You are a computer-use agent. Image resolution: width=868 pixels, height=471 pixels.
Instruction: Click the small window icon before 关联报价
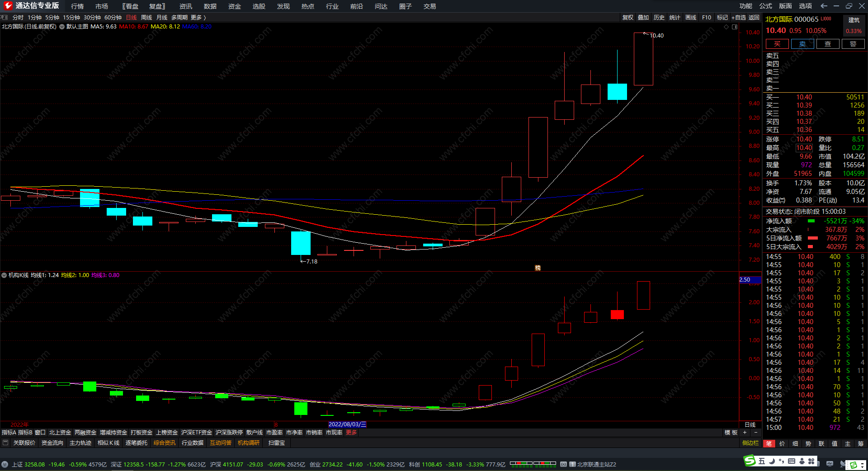pyautogui.click(x=5, y=443)
